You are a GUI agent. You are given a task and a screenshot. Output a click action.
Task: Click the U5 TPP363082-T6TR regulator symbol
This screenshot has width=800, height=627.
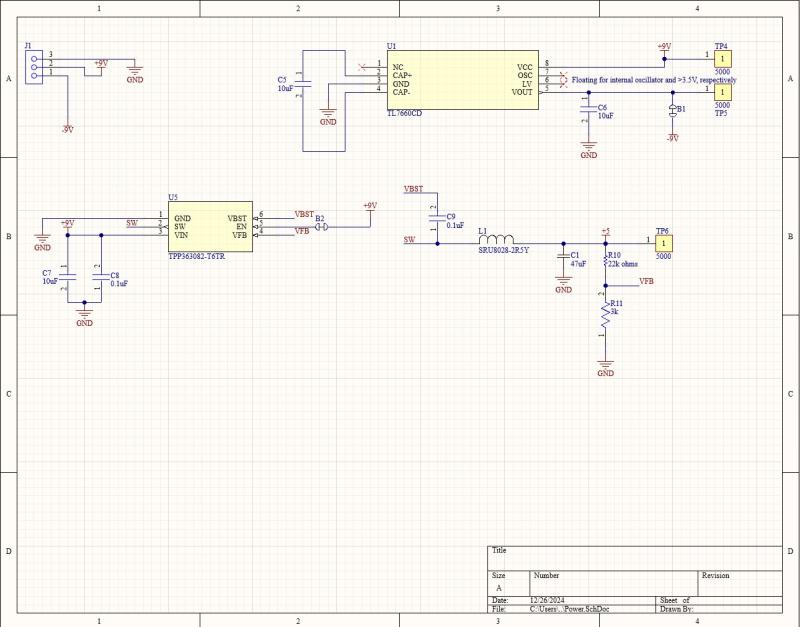(210, 226)
